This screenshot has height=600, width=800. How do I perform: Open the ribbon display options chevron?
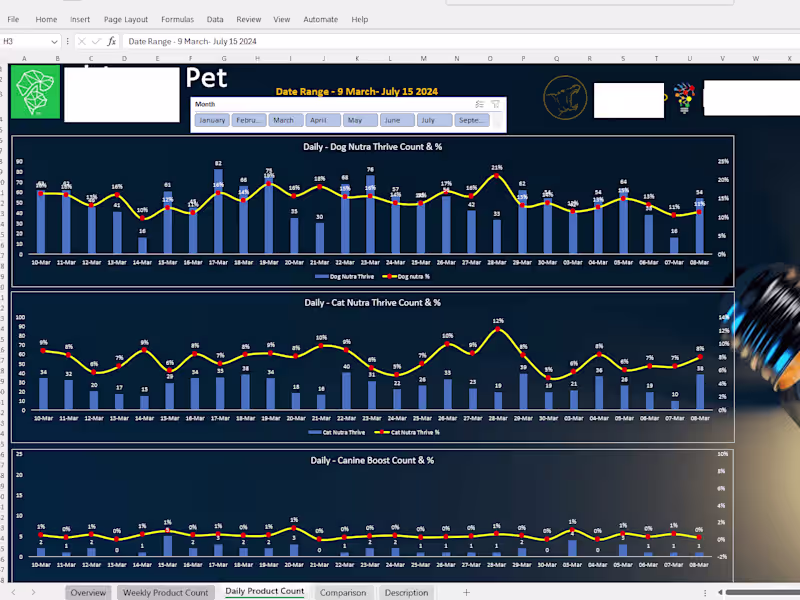pos(790,19)
